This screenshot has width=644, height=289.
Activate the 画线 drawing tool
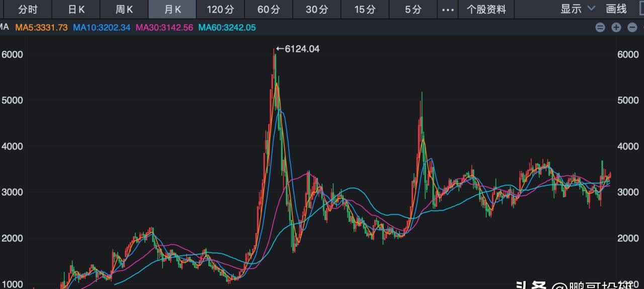click(x=616, y=9)
